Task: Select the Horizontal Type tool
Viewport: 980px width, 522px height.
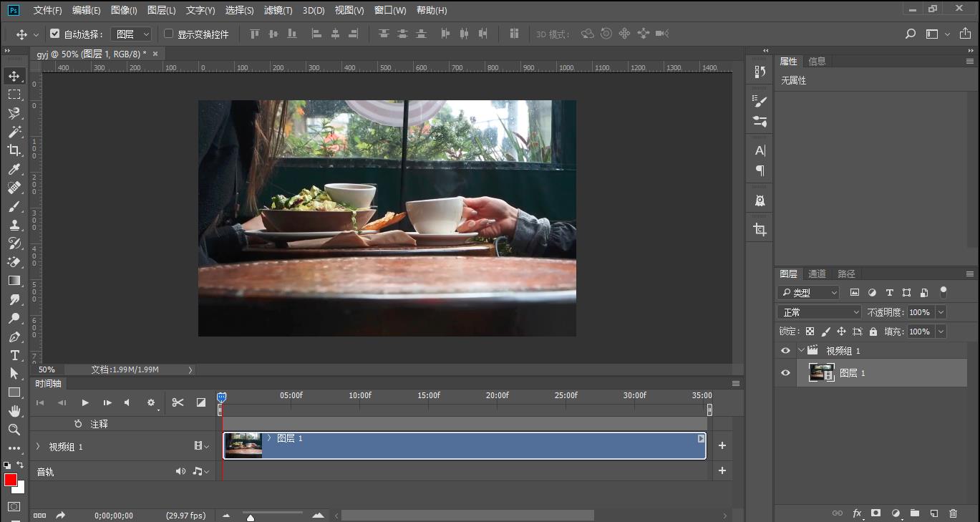Action: point(14,355)
